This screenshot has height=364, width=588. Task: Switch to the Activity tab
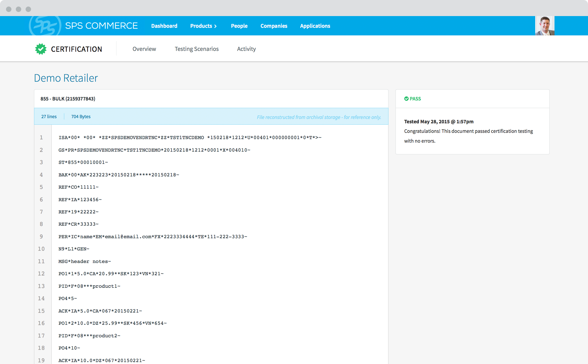click(x=246, y=49)
